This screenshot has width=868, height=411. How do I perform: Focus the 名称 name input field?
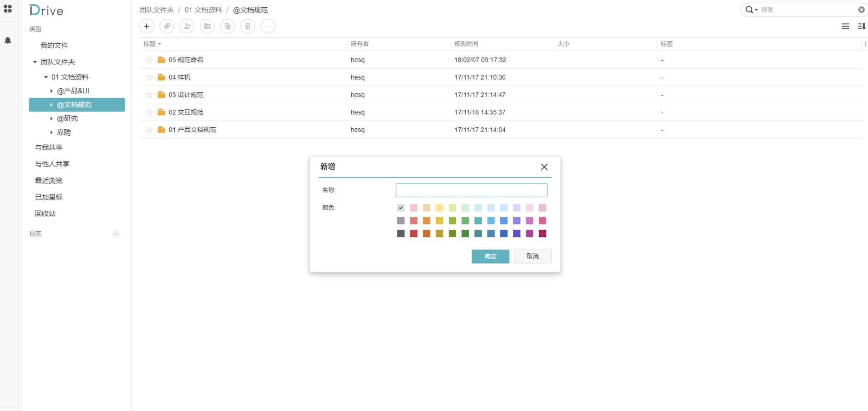click(x=472, y=190)
